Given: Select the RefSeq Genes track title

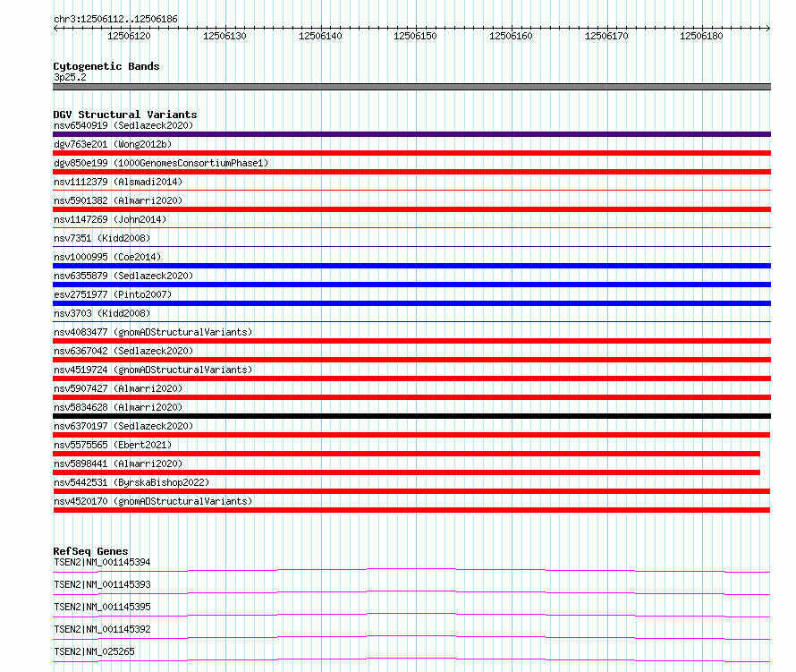Looking at the screenshot, I should click(x=90, y=551).
